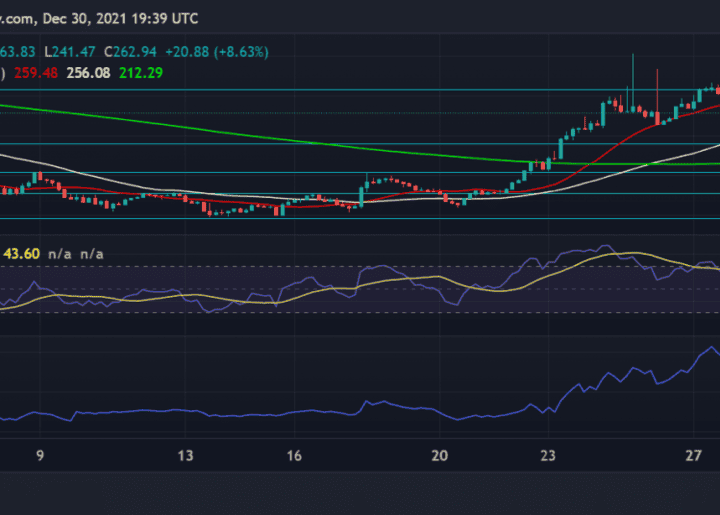Click the date label 9 on time axis
Image resolution: width=720 pixels, height=515 pixels.
click(39, 456)
